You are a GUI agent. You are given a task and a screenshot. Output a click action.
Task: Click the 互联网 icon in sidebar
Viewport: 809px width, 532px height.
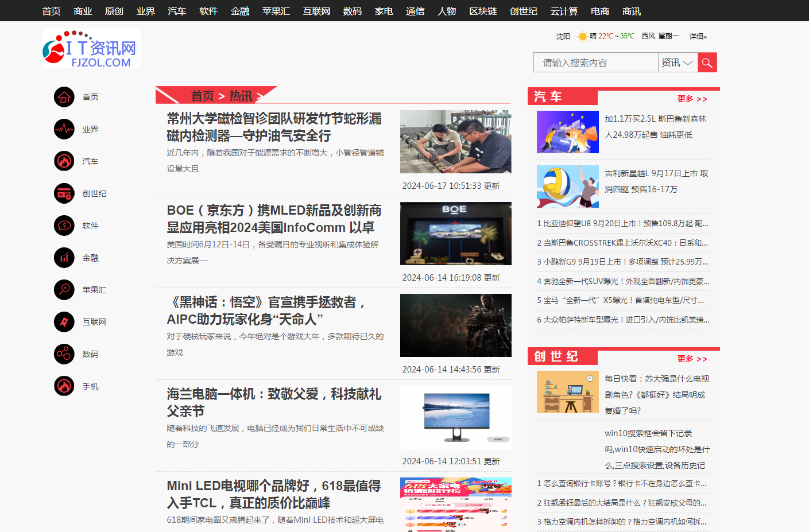[64, 322]
